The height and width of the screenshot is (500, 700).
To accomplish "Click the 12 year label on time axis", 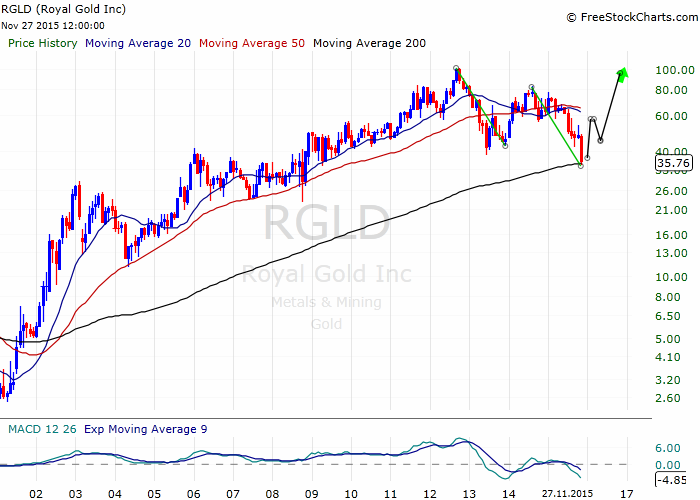I will [x=430, y=494].
